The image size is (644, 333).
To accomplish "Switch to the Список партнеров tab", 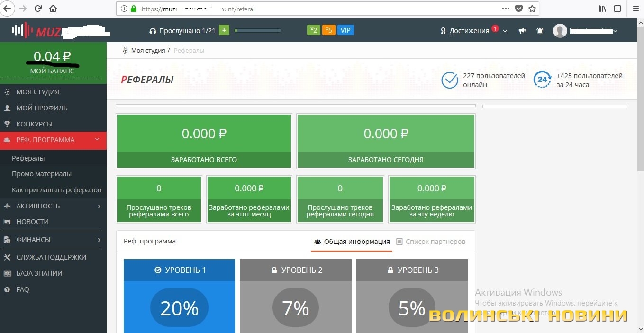I will click(x=431, y=242).
